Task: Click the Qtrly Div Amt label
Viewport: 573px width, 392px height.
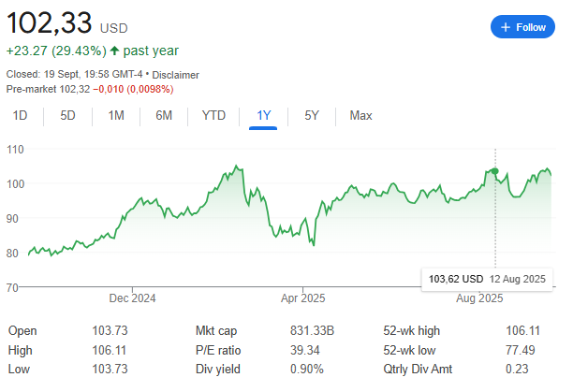Action: coord(420,369)
